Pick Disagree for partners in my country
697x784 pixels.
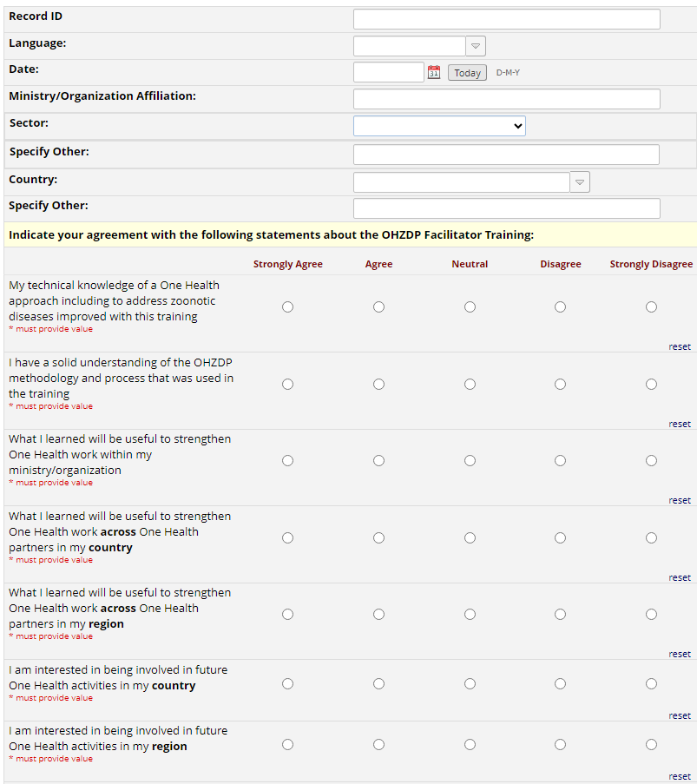(560, 537)
